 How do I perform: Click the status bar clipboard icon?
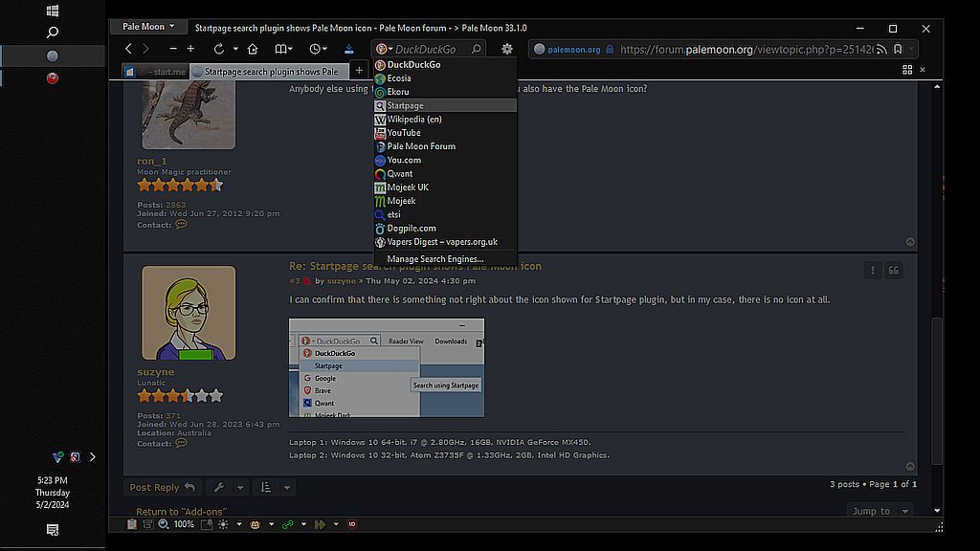pos(132,525)
